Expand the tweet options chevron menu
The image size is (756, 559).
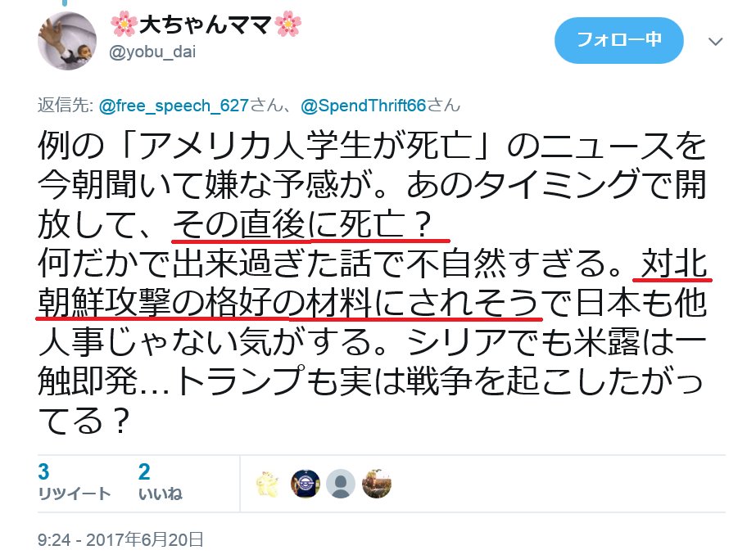716,42
